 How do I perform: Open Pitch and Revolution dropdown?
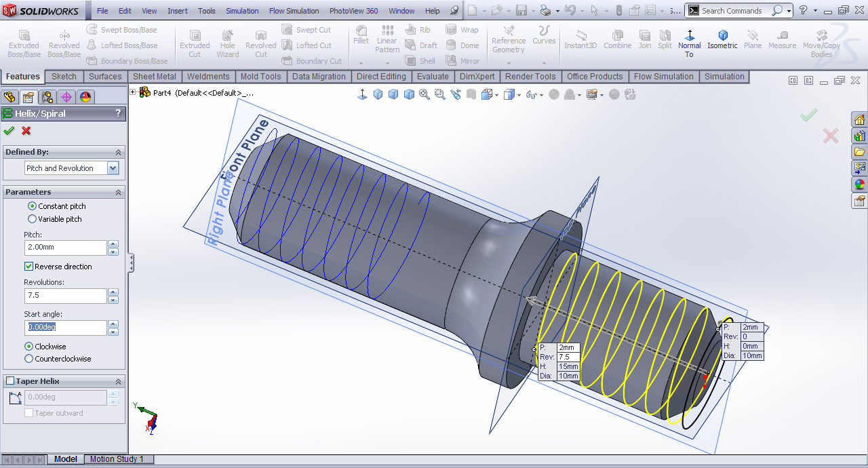point(113,168)
